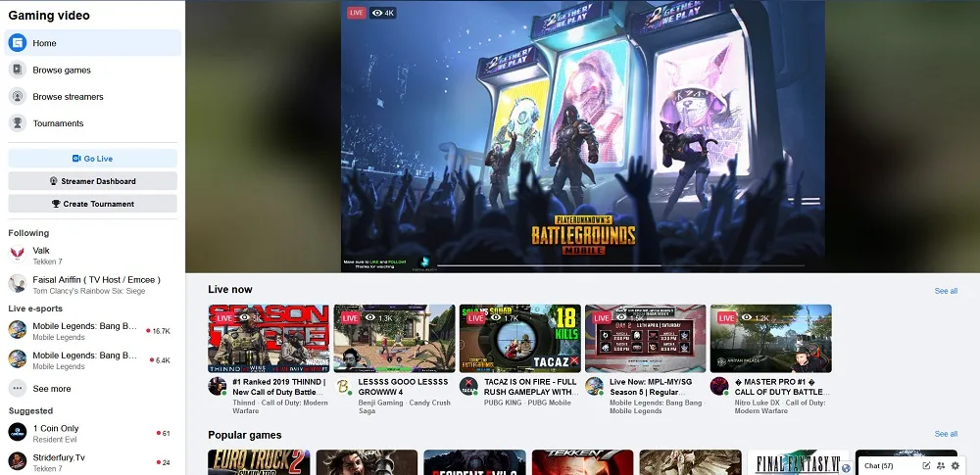This screenshot has width=980, height=475.
Task: Click See all for Popular games
Action: pos(946,434)
